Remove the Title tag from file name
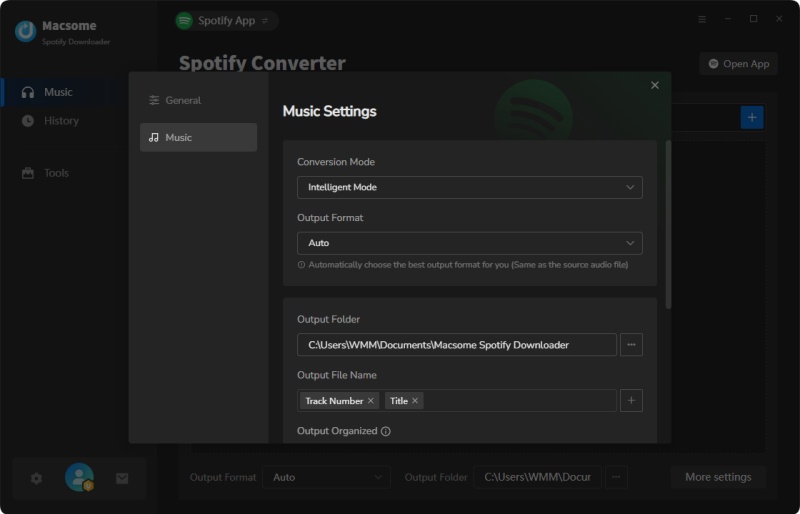This screenshot has width=800, height=514. coord(415,401)
